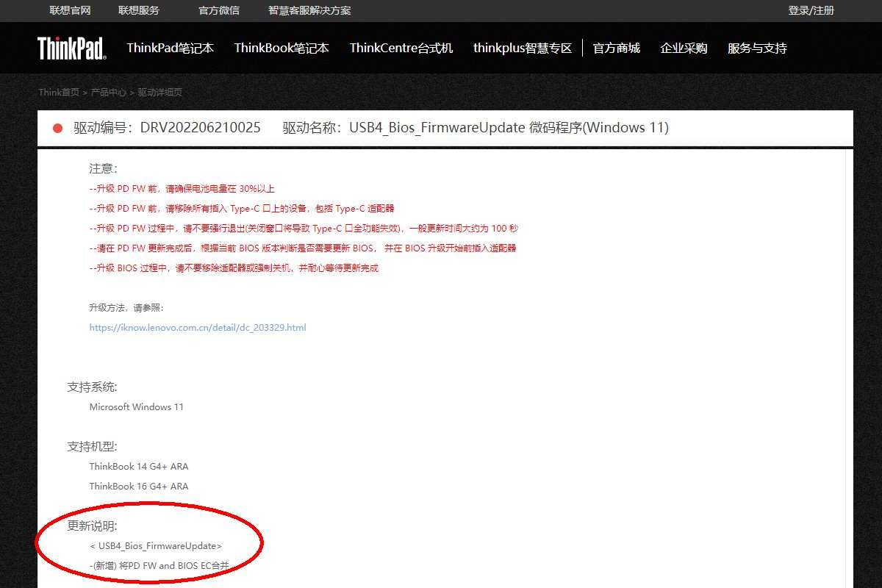The height and width of the screenshot is (588, 882).
Task: Click the 升级方法，请参照 text
Action: (x=126, y=308)
